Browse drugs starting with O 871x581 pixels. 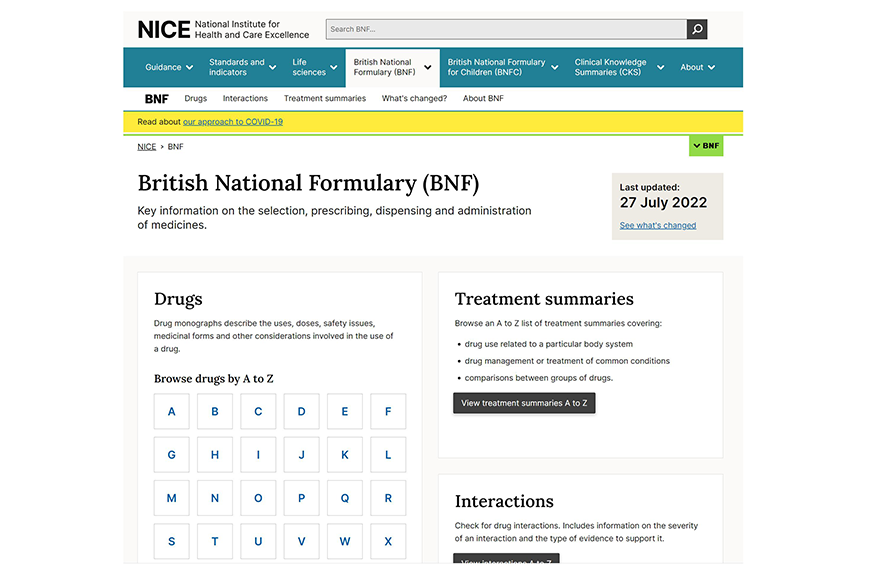point(258,498)
